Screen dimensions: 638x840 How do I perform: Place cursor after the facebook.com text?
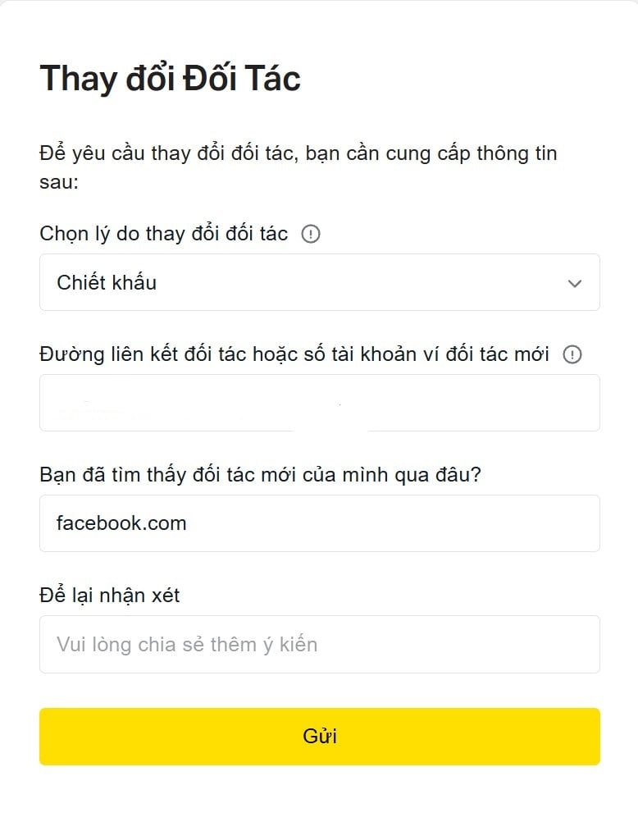pyautogui.click(x=188, y=523)
